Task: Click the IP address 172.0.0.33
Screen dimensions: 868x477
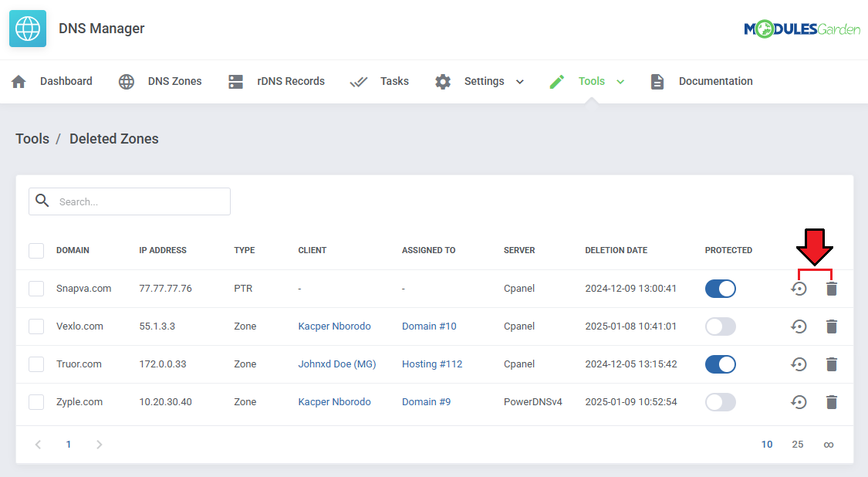Action: 163,364
